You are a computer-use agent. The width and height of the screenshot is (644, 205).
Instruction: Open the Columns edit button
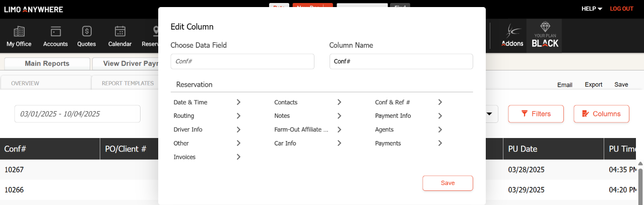tap(601, 114)
